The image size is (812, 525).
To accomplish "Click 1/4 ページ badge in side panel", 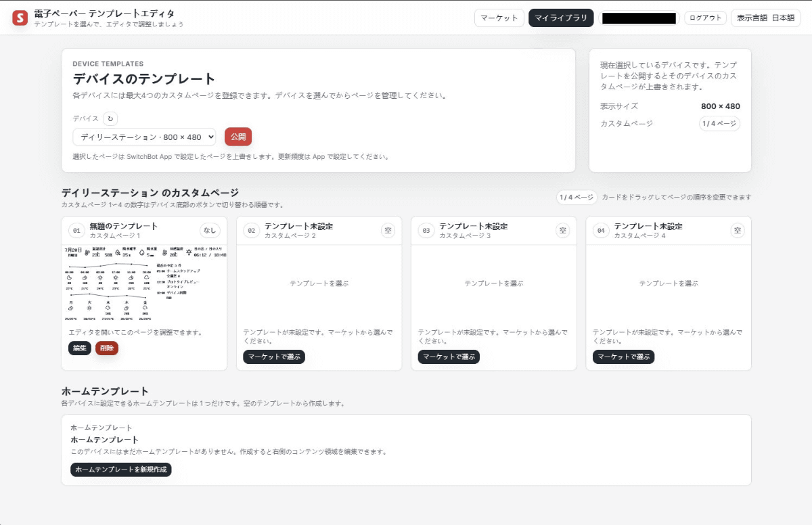I will [x=719, y=124].
